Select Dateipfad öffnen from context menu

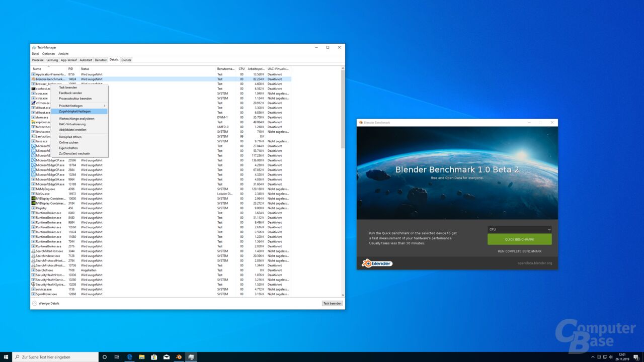click(79, 137)
